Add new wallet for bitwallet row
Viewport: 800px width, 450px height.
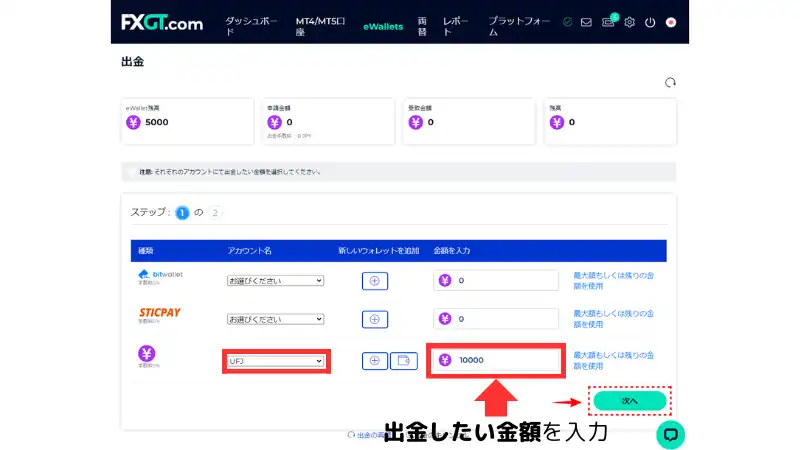(374, 281)
